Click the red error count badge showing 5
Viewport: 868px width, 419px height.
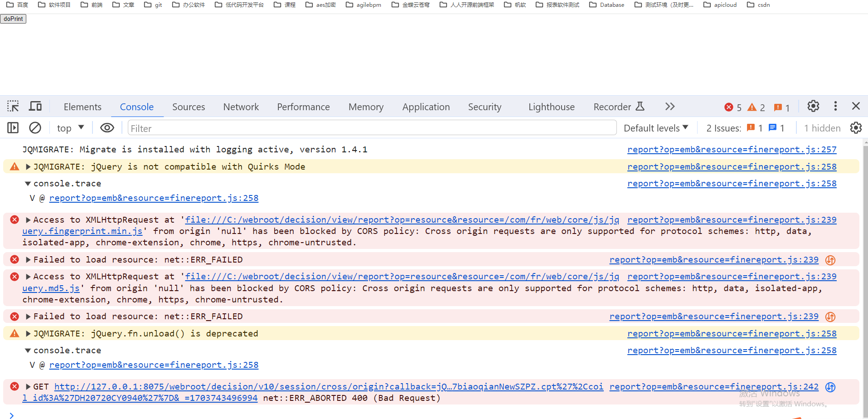pos(733,107)
